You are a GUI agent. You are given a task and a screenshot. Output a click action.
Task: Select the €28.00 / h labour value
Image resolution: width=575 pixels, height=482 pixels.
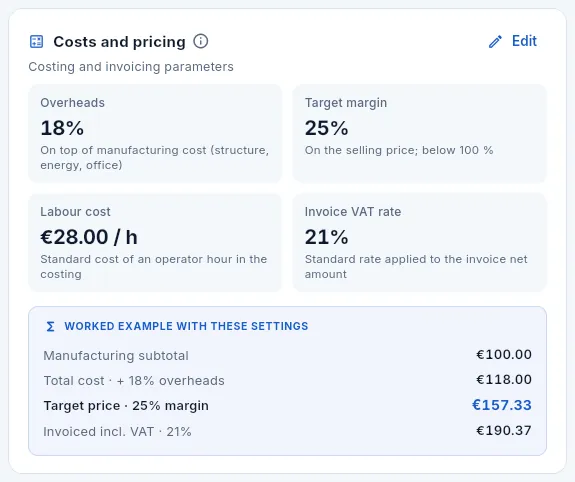tap(89, 237)
